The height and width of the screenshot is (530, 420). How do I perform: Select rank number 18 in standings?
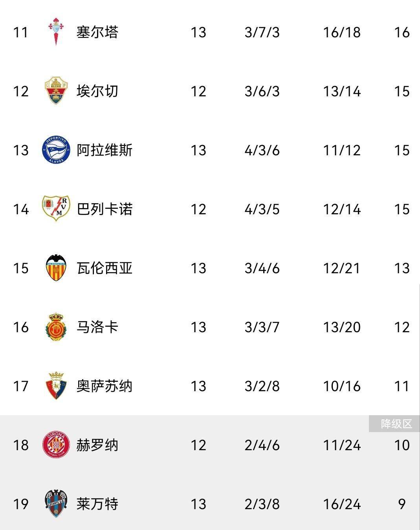[x=21, y=445]
